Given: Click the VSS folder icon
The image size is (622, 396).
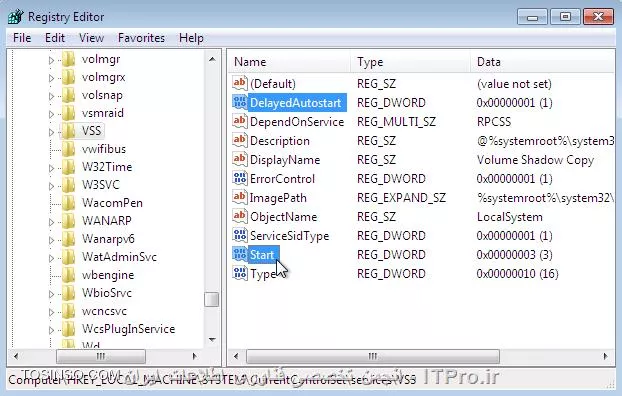Looking at the screenshot, I should coord(69,131).
